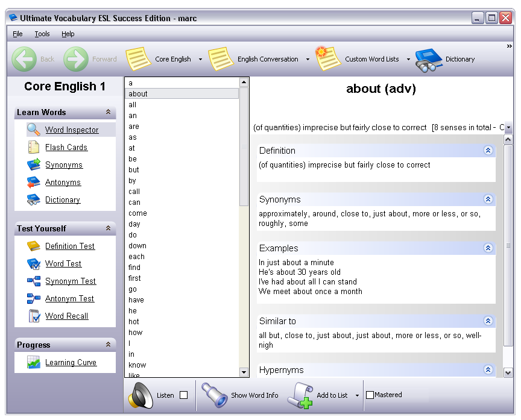The height and width of the screenshot is (420, 521).
Task: Collapse the Definition section
Action: point(488,151)
